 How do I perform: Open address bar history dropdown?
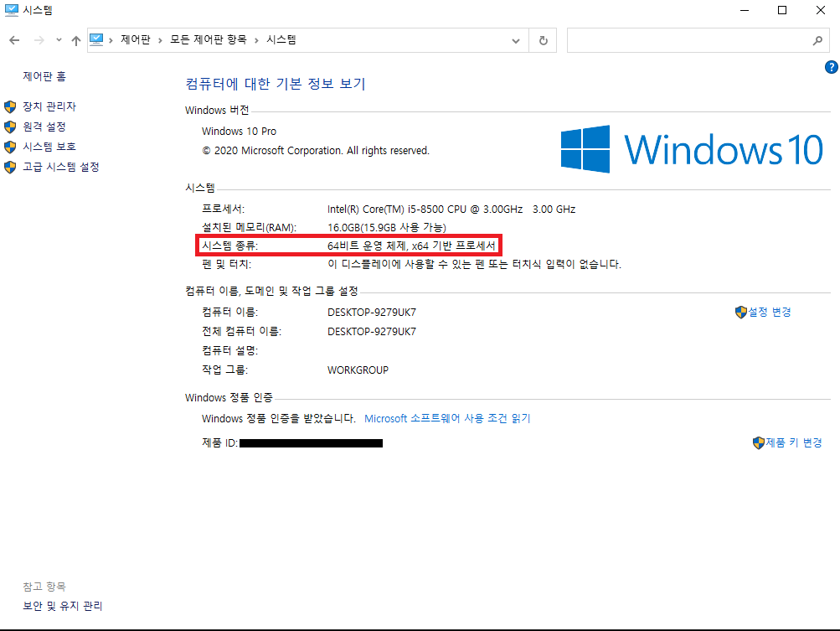516,41
